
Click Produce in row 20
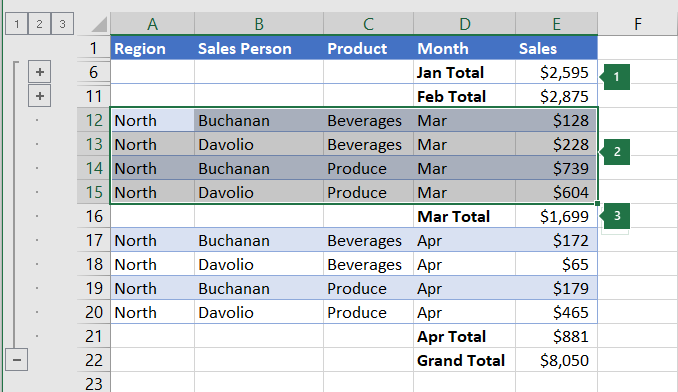[368, 312]
